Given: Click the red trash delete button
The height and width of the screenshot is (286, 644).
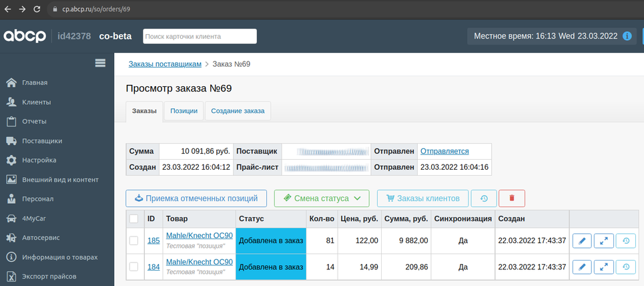Looking at the screenshot, I should [511, 198].
